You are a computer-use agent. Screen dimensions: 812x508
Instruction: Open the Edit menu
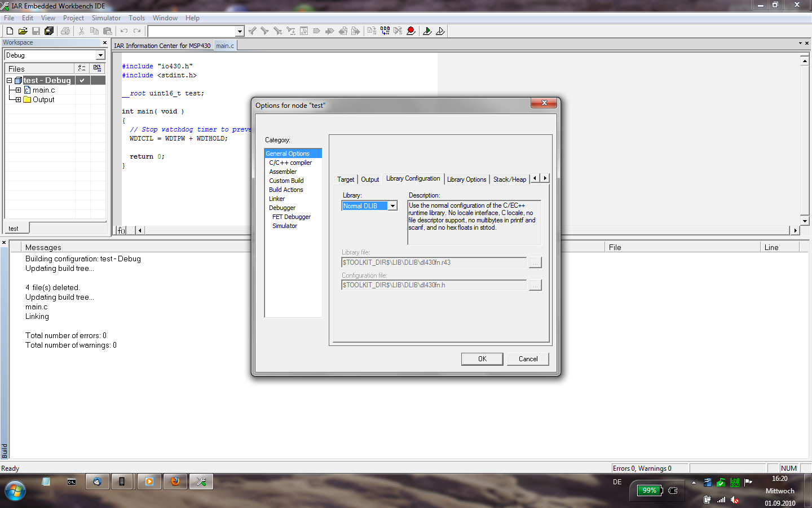28,18
